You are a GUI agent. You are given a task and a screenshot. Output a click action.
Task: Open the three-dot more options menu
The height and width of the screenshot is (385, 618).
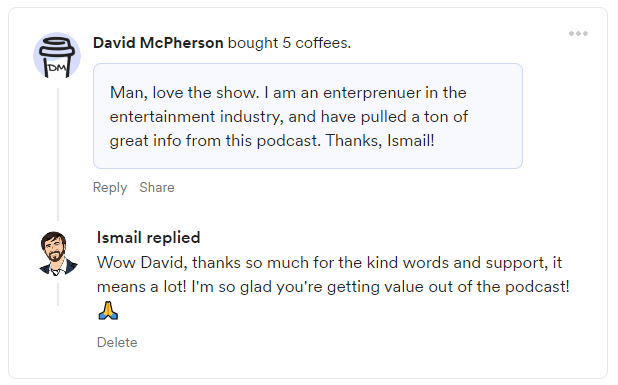point(578,33)
